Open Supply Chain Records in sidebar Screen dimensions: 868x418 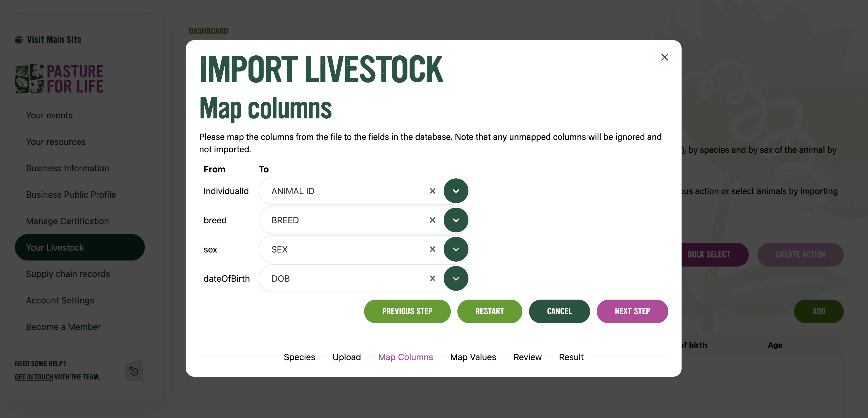click(x=68, y=274)
